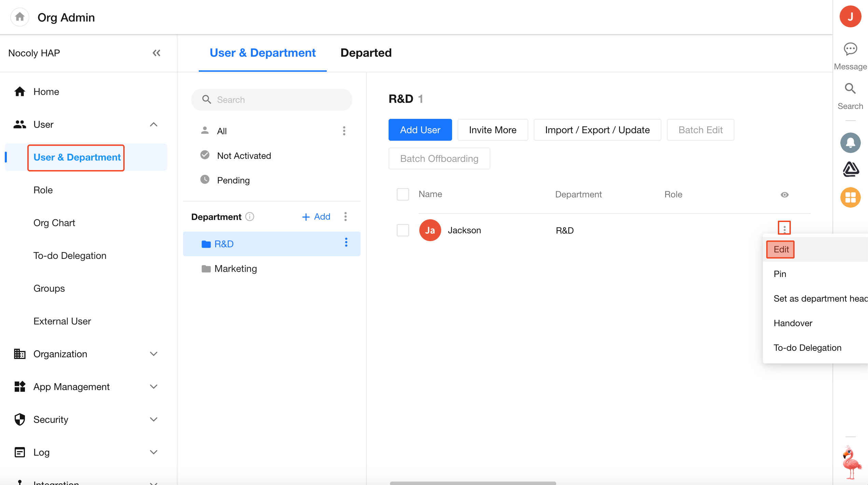Collapse the sidebar with the double-chevron icon

tap(156, 53)
